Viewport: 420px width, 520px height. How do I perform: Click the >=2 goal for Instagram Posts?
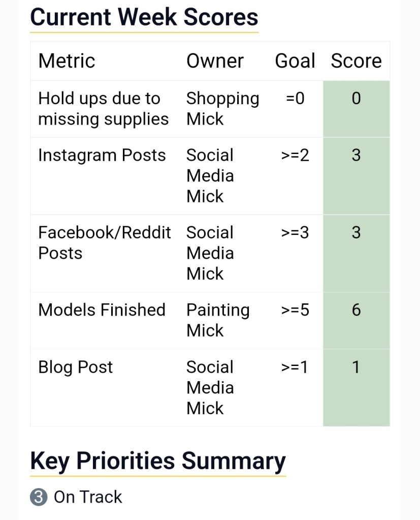coord(295,156)
